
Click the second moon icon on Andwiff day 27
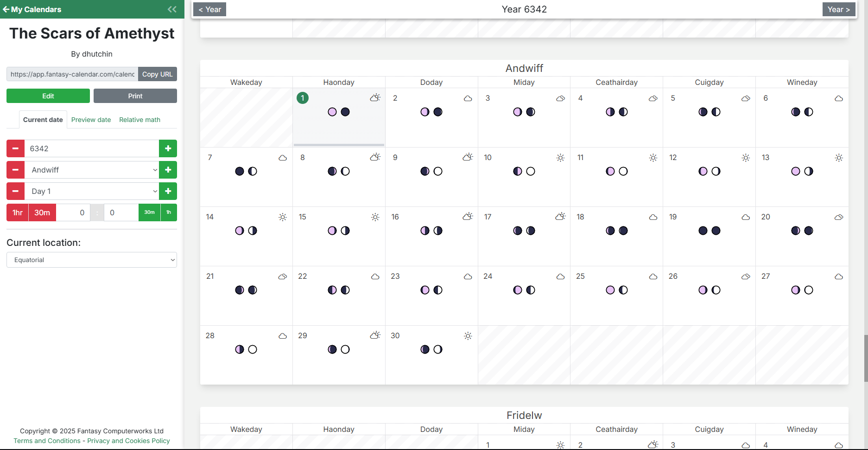[x=809, y=290]
